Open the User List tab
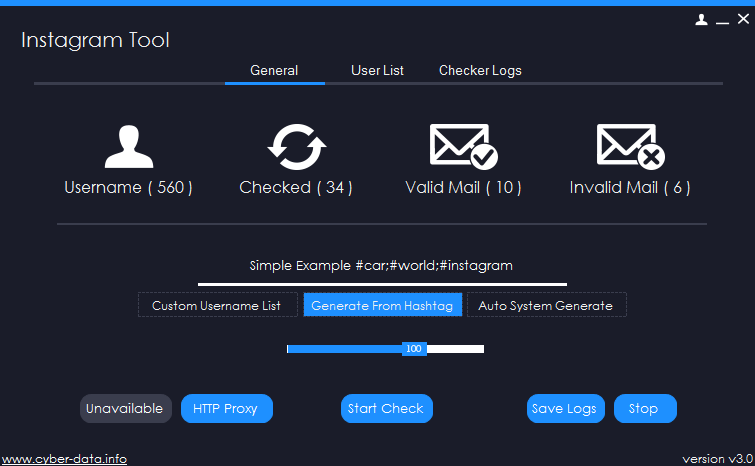 point(377,71)
